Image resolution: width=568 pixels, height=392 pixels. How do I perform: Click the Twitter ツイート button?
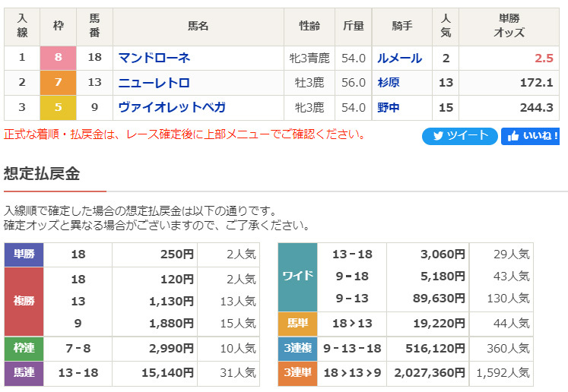point(459,136)
